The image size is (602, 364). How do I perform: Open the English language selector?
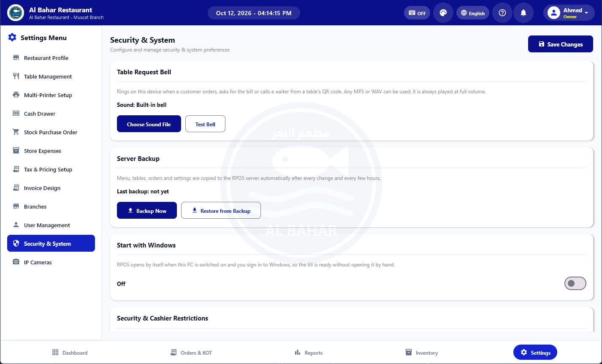473,13
